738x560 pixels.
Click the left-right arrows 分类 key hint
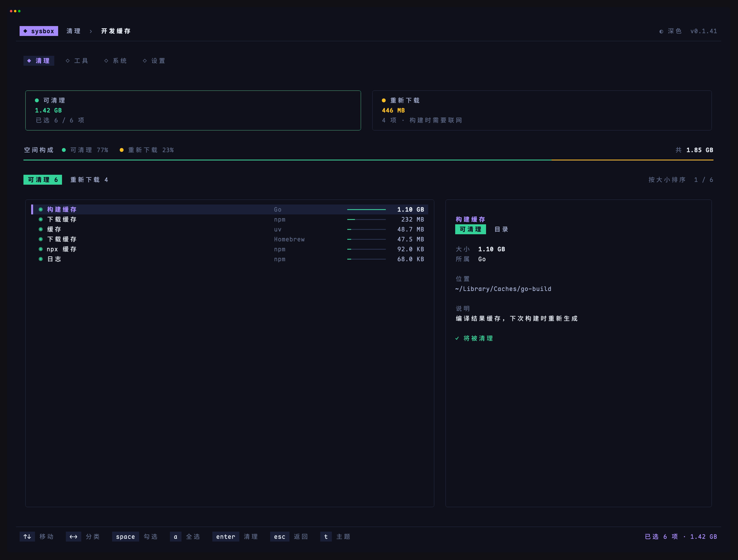83,537
